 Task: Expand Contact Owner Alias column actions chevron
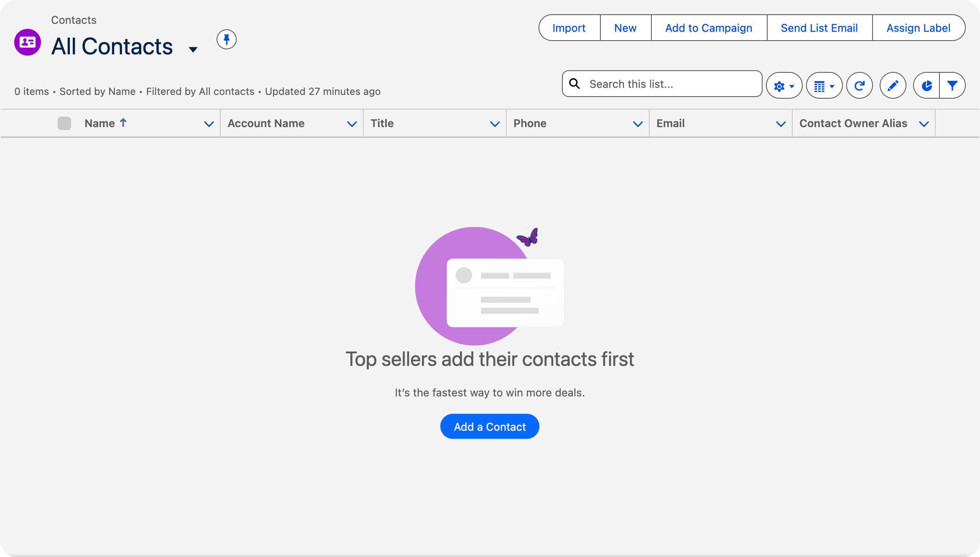pyautogui.click(x=924, y=124)
